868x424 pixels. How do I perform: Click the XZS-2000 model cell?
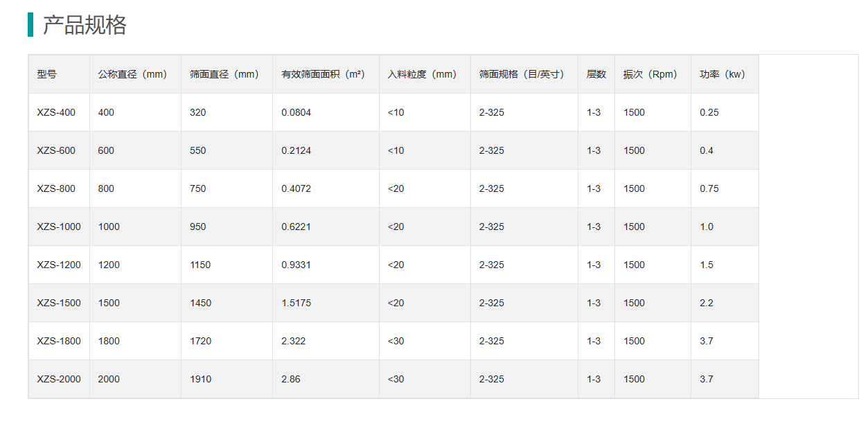point(59,379)
